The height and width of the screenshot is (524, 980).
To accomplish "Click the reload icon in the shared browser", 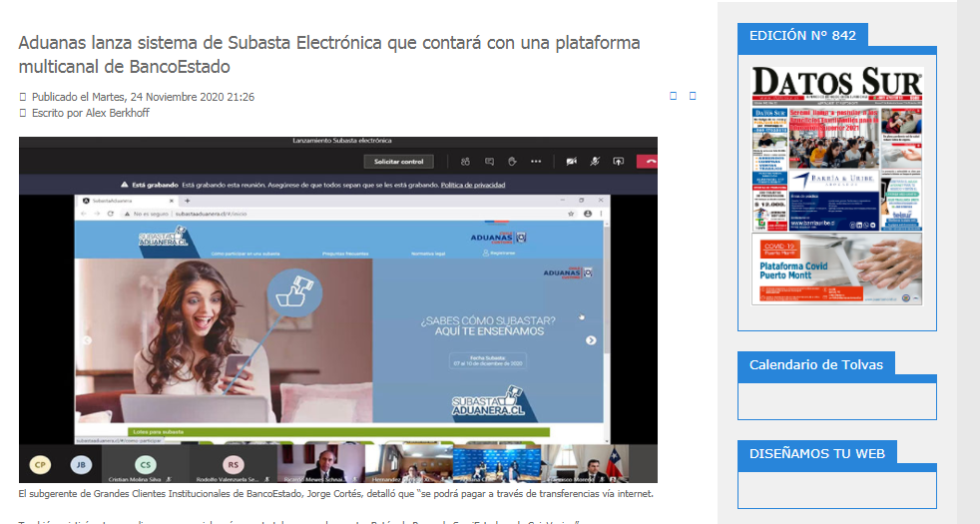I will [x=111, y=214].
